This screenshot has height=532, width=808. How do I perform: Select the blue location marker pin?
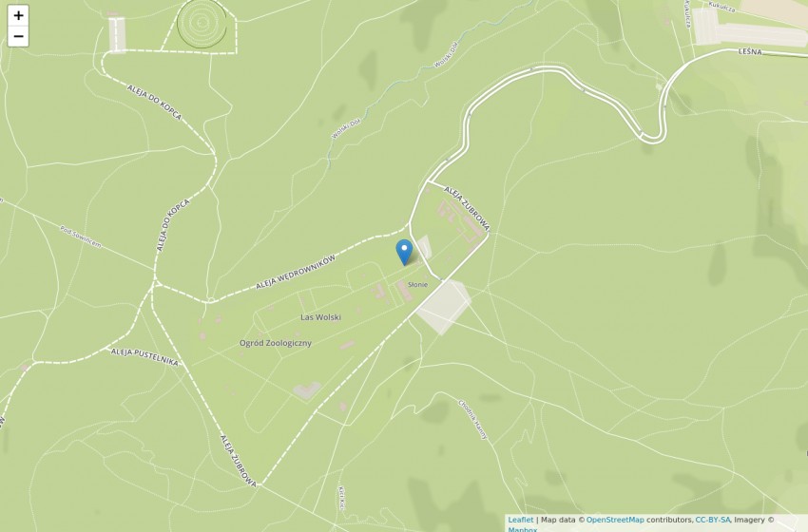pyautogui.click(x=404, y=253)
